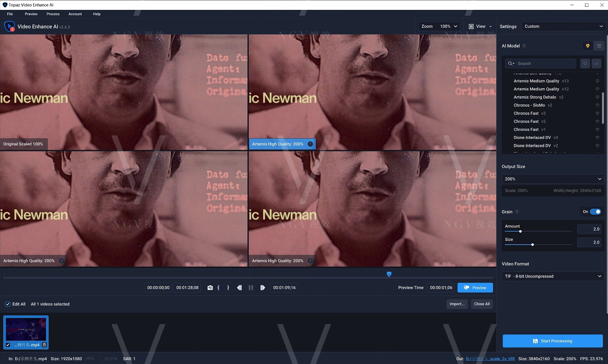Uncheck the mp4 video thumbnail checkbox

point(8,345)
